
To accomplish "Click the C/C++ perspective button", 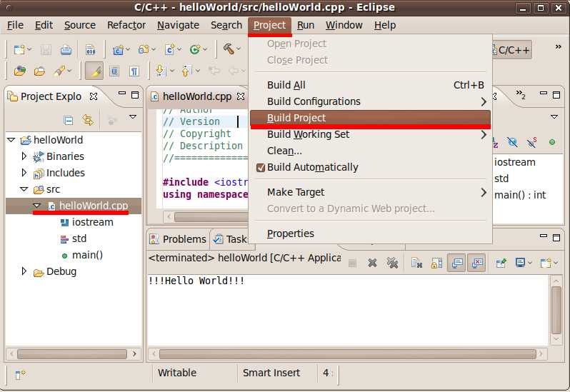I will click(x=511, y=50).
